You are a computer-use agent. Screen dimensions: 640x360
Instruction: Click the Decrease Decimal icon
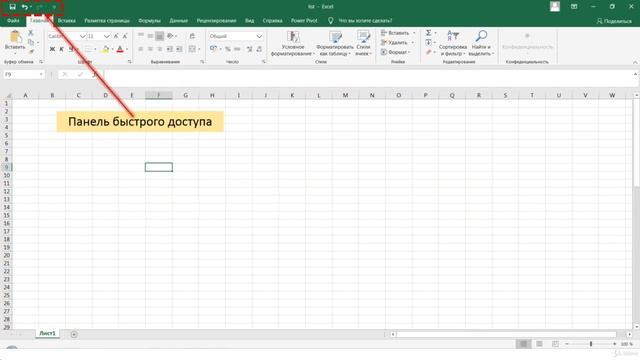coord(259,49)
